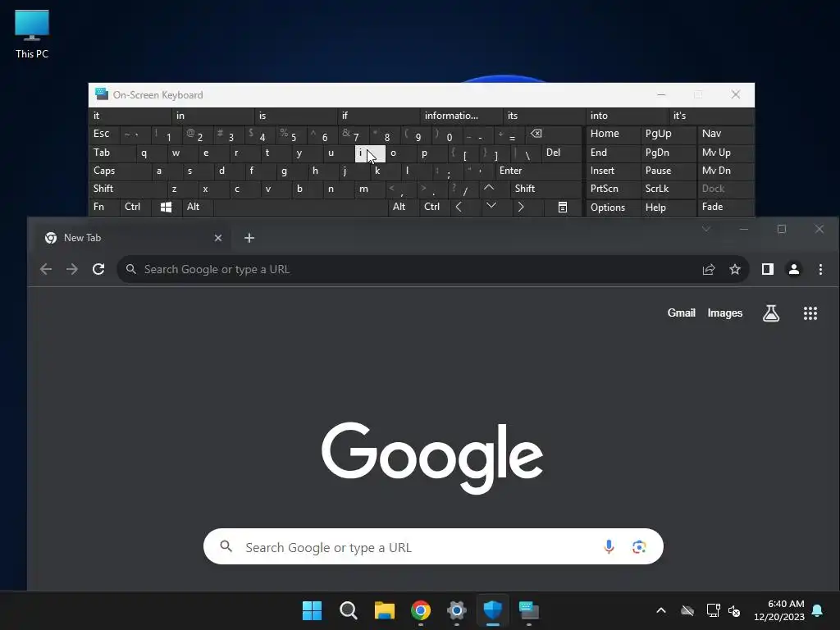Open Gmail link
This screenshot has width=840, height=630.
tap(682, 313)
